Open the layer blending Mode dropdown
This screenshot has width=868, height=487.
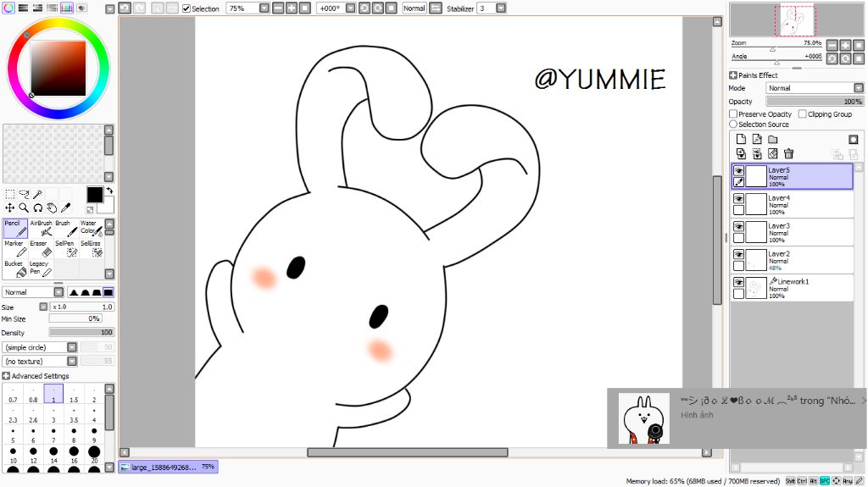[859, 88]
